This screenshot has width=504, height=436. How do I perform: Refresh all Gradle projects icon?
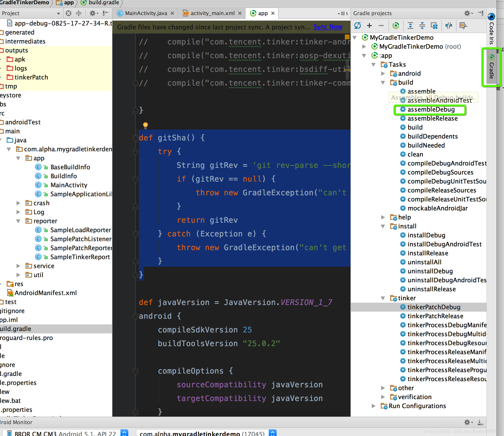358,25
